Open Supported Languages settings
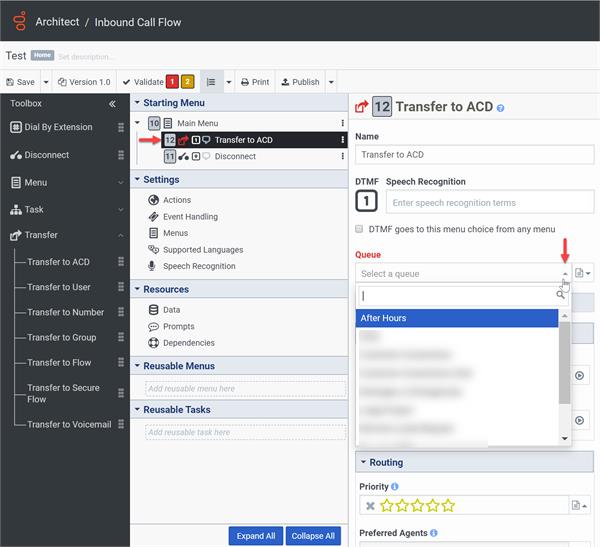Viewport: 600px width, 547px height. [x=196, y=250]
